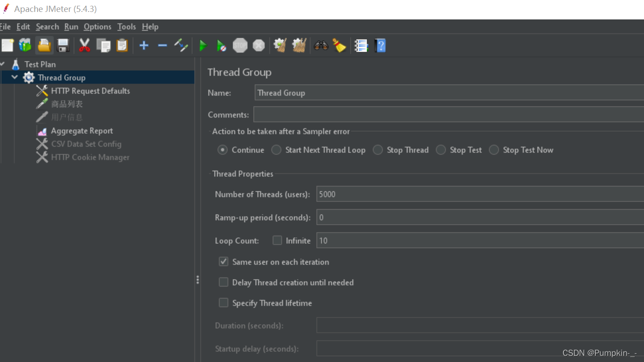Select the Stop Thread radio button
This screenshot has height=362, width=644.
click(378, 150)
